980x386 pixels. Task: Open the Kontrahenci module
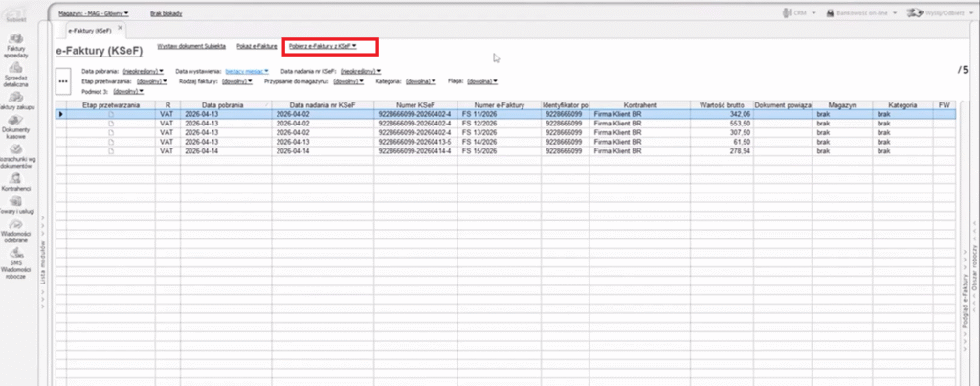click(x=15, y=184)
